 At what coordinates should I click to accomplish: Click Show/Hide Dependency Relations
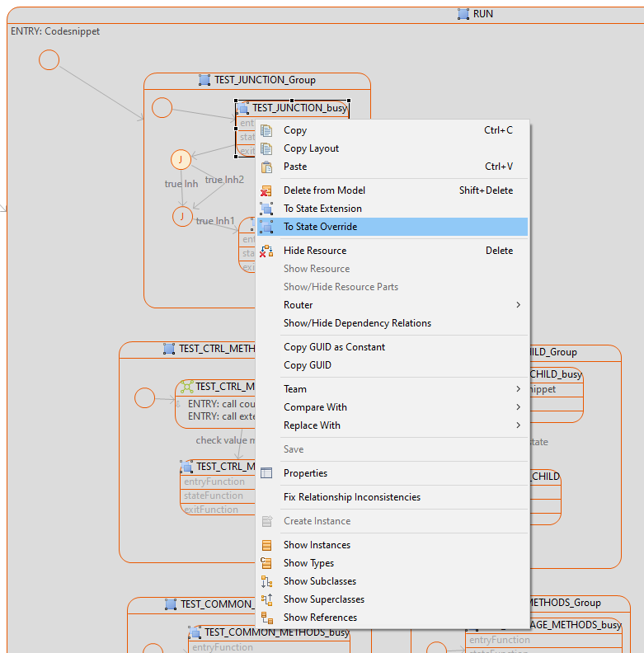click(x=357, y=323)
